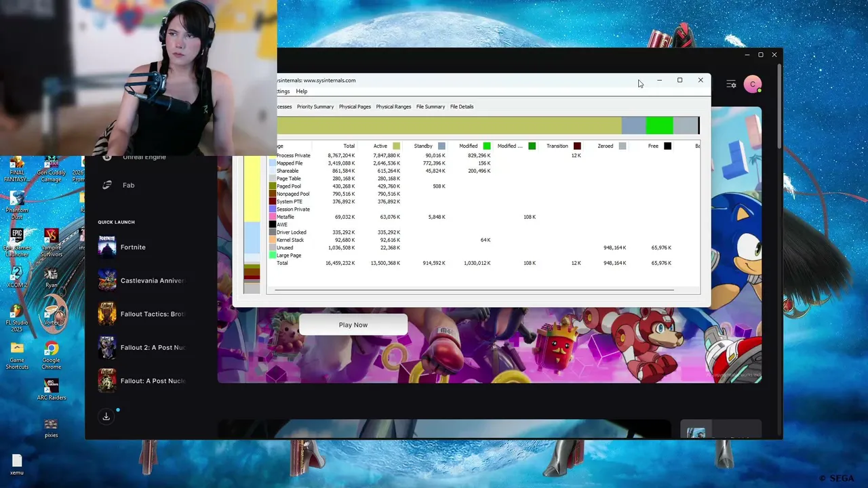Image resolution: width=868 pixels, height=488 pixels.
Task: Select the Paged Pool row label
Action: pos(288,186)
